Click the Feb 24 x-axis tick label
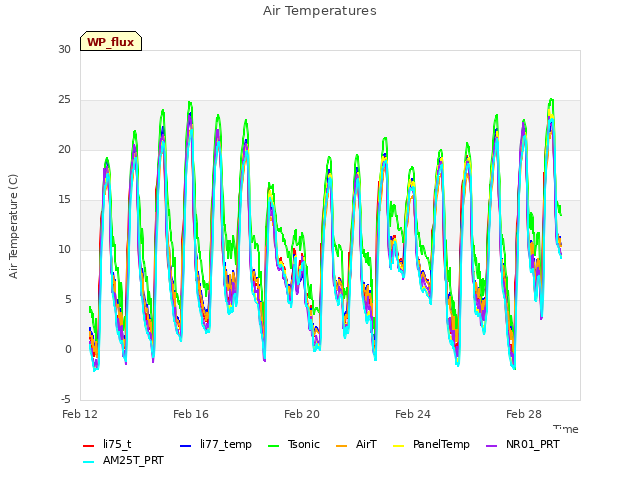The width and height of the screenshot is (640, 480). [413, 414]
